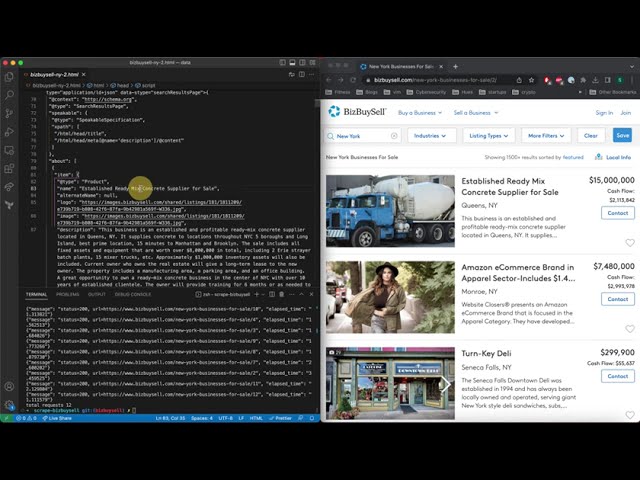The image size is (640, 480).
Task: Close the bizbuysell-ny-2.html editor tab
Action: [x=84, y=75]
